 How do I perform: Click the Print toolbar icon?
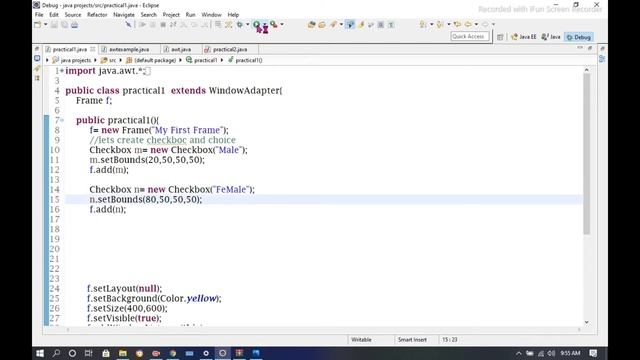pyautogui.click(x=74, y=24)
